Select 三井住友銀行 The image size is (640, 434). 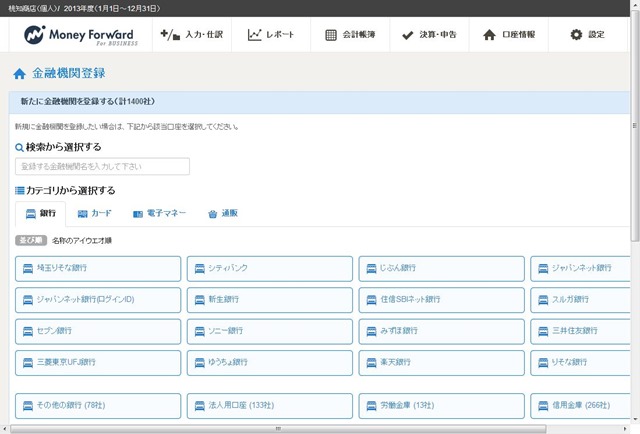(580, 332)
